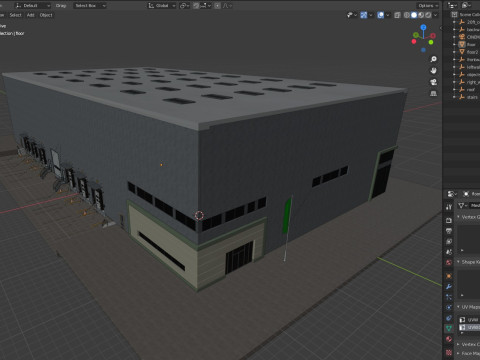Open the green Object Data tab
The width and height of the screenshot is (480, 360).
click(x=449, y=328)
